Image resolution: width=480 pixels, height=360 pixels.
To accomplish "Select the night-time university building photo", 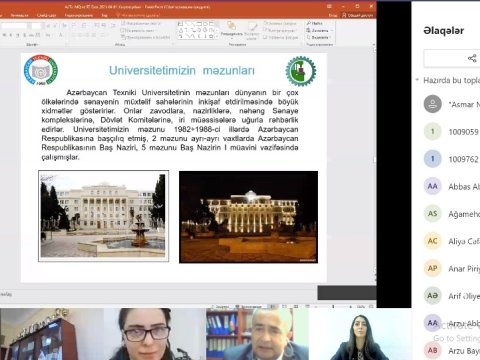I will [x=248, y=217].
